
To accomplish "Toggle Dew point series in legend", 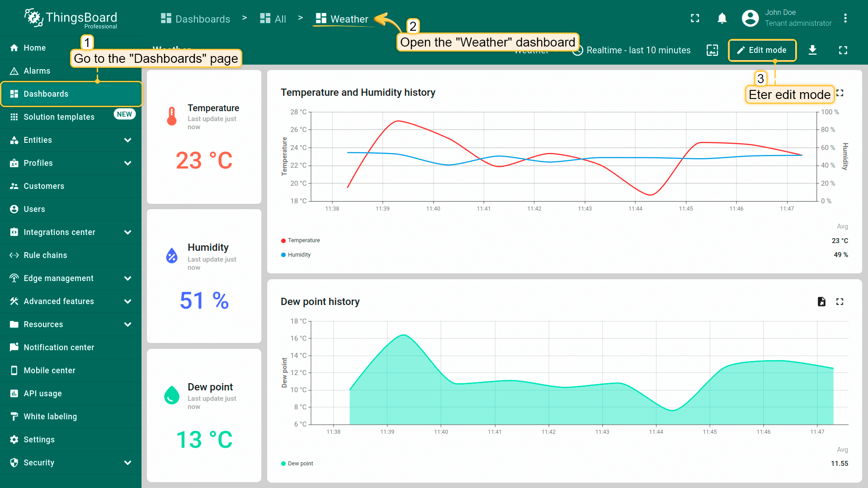I will (300, 464).
